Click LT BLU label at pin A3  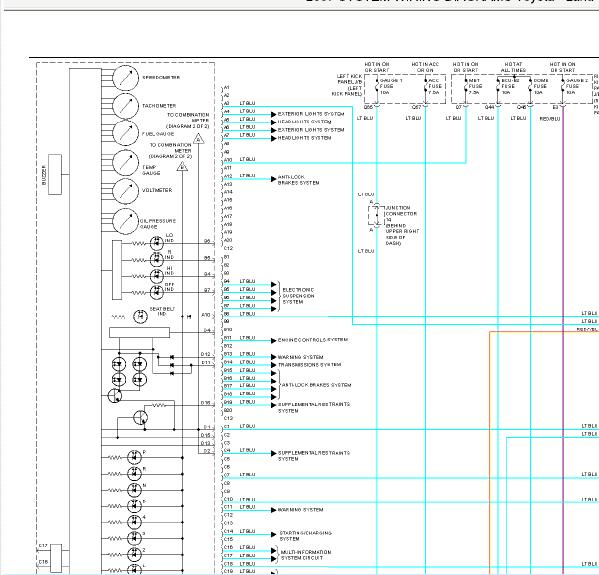247,103
